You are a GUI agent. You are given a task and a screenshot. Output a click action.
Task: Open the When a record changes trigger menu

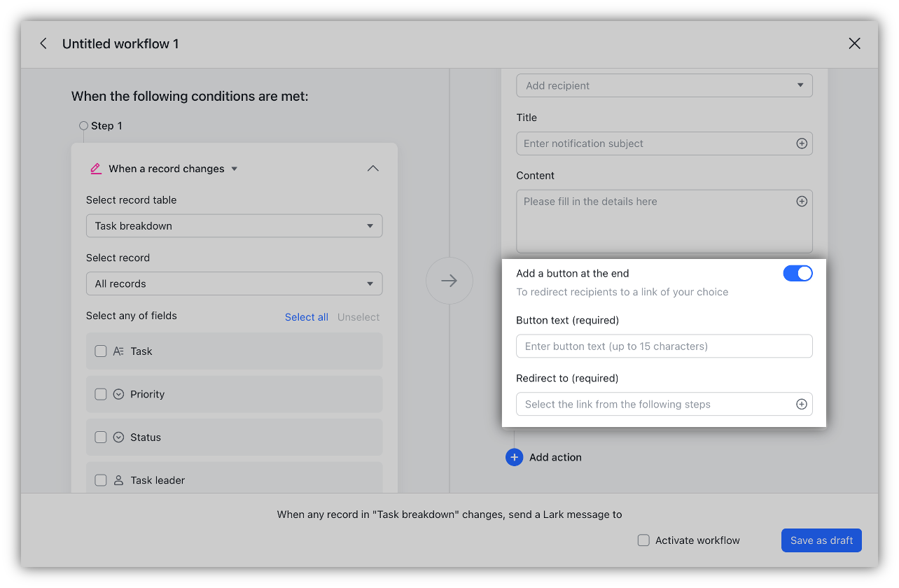(x=174, y=169)
